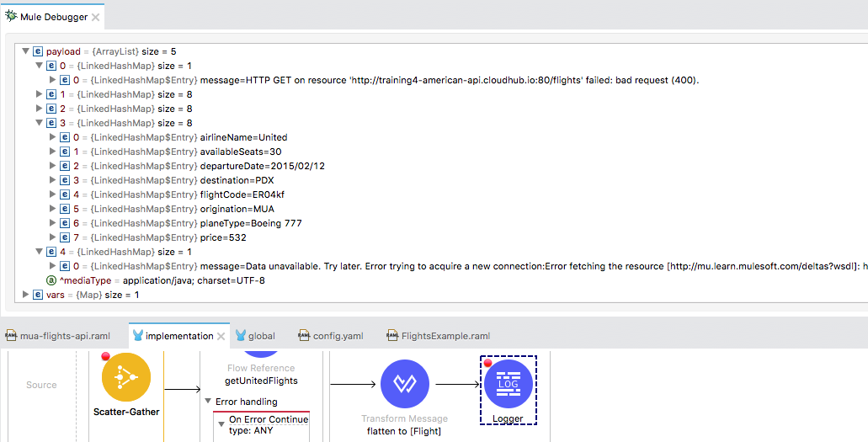The image size is (868, 442).
Task: Expand payload item 1 LinkedHashMap
Action: (x=40, y=94)
